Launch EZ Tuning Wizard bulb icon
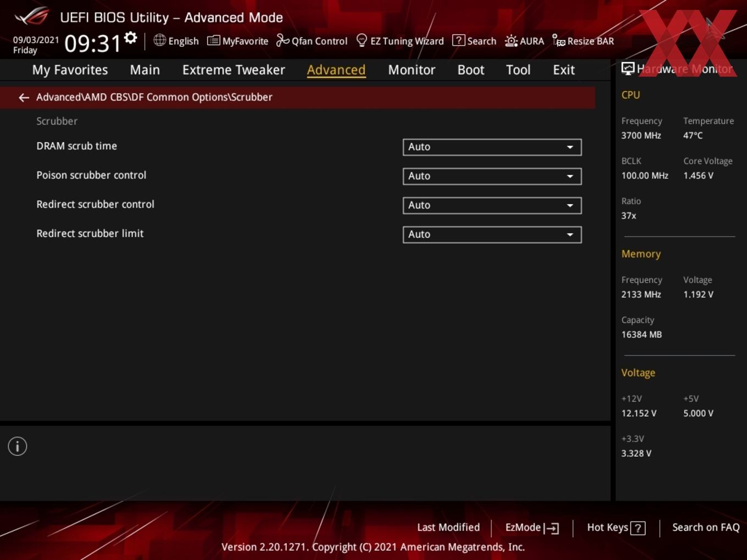 coord(361,40)
